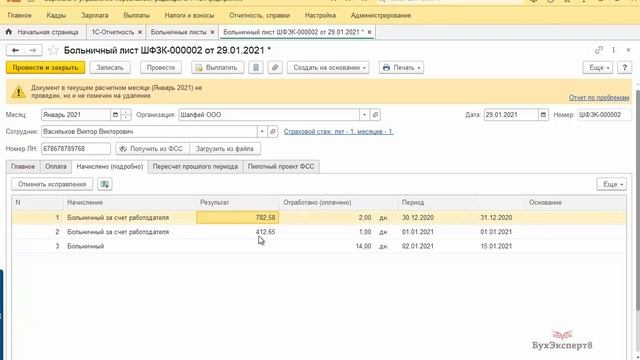Viewport: 640px width, 360px height.
Task: Close the Больничные листы tab
Action: [212, 32]
